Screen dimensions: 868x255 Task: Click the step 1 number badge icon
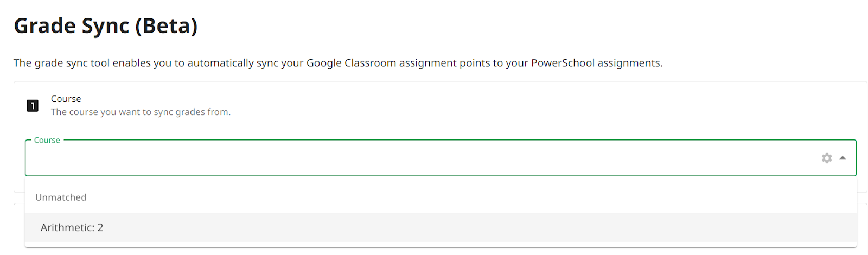tap(33, 105)
